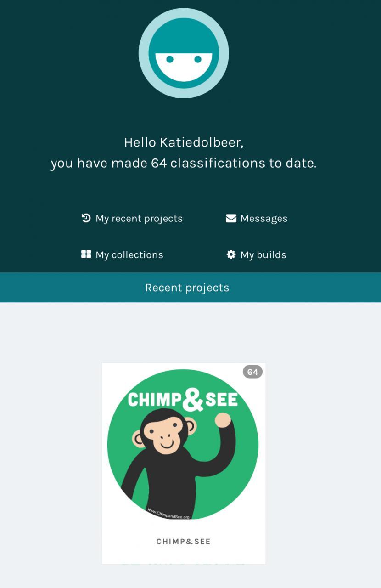Click the My builds gear icon
This screenshot has width=381, height=588.
(231, 254)
